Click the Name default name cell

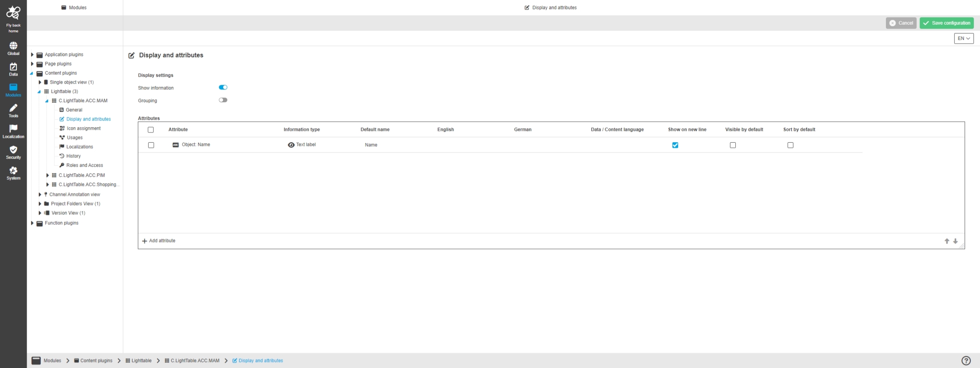371,145
